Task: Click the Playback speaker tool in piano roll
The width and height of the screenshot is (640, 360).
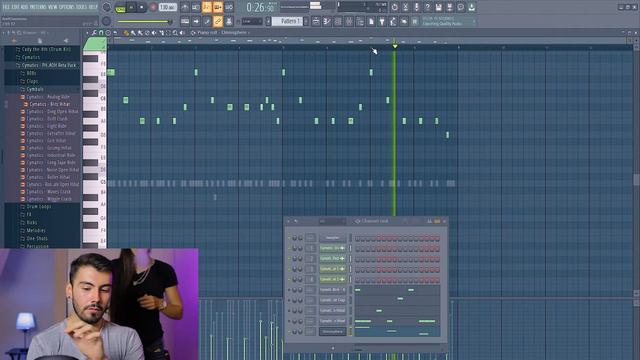Action: pyautogui.click(x=182, y=33)
